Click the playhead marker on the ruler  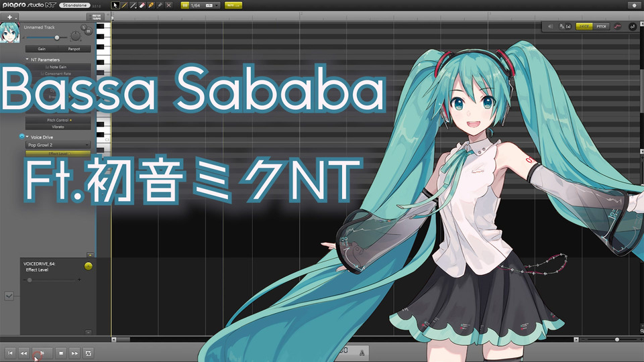(x=113, y=17)
